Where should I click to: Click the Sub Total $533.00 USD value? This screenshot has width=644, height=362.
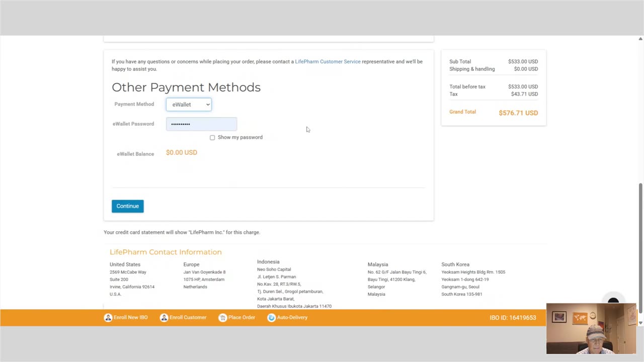[523, 62]
